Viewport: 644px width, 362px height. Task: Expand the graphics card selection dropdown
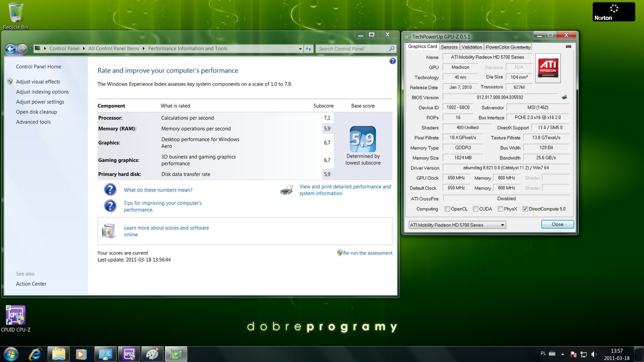pyautogui.click(x=502, y=225)
